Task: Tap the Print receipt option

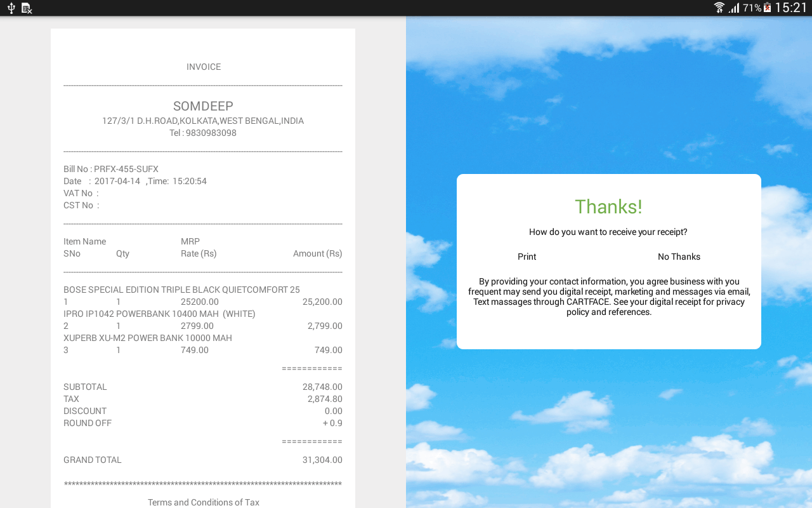Action: point(527,257)
